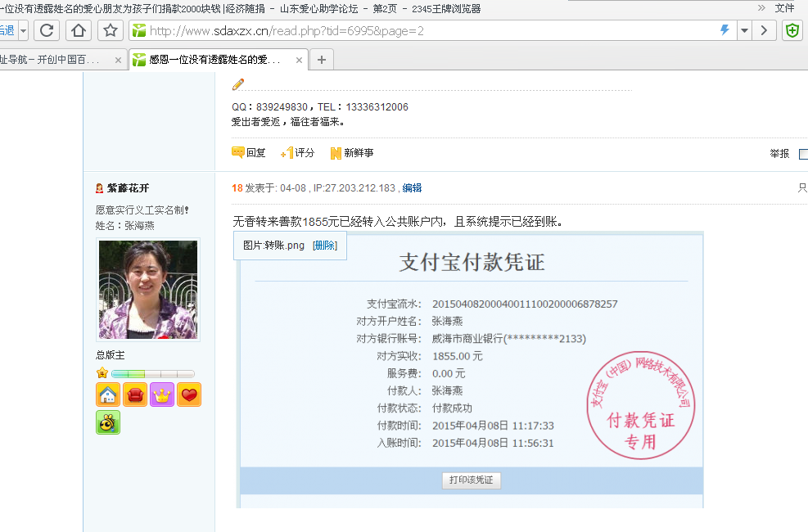This screenshot has width=808, height=532.
Task: Click the 编辑 link in post 18
Action: pyautogui.click(x=412, y=188)
